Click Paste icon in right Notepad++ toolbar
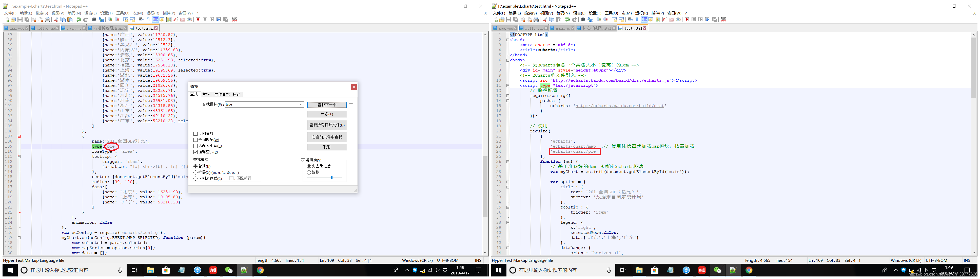The height and width of the screenshot is (279, 980). point(559,20)
